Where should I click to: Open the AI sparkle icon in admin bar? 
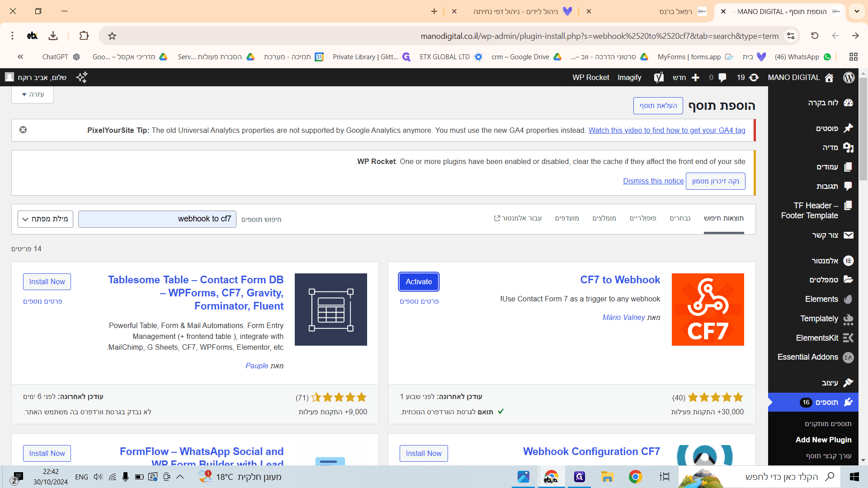[82, 77]
